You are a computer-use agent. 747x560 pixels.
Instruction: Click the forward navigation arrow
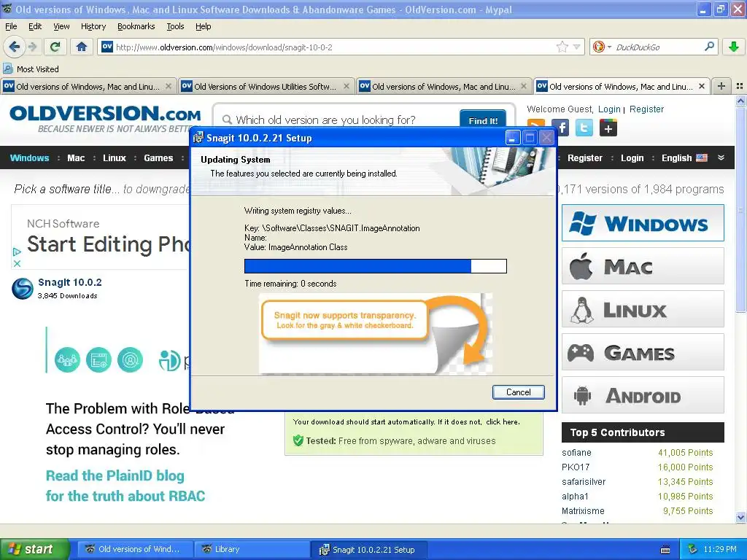click(32, 47)
